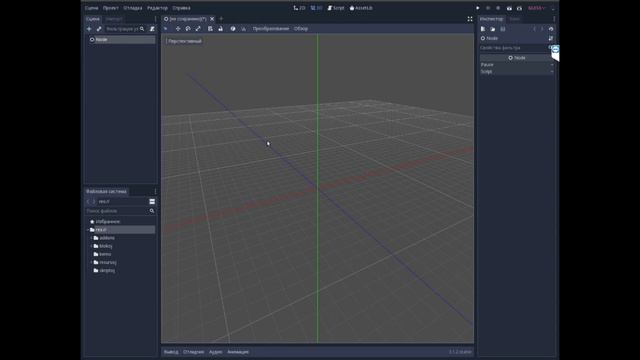
Task: Select the Сцена dock tab
Action: pos(93,19)
